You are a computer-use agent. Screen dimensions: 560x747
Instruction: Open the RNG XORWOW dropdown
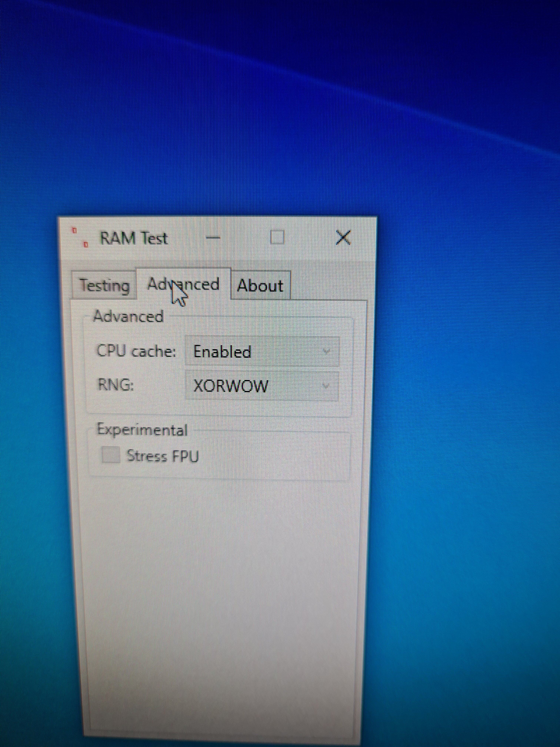[262, 386]
